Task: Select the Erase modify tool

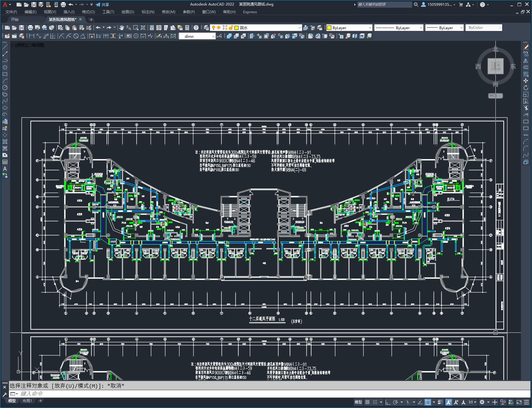Action: [x=526, y=47]
